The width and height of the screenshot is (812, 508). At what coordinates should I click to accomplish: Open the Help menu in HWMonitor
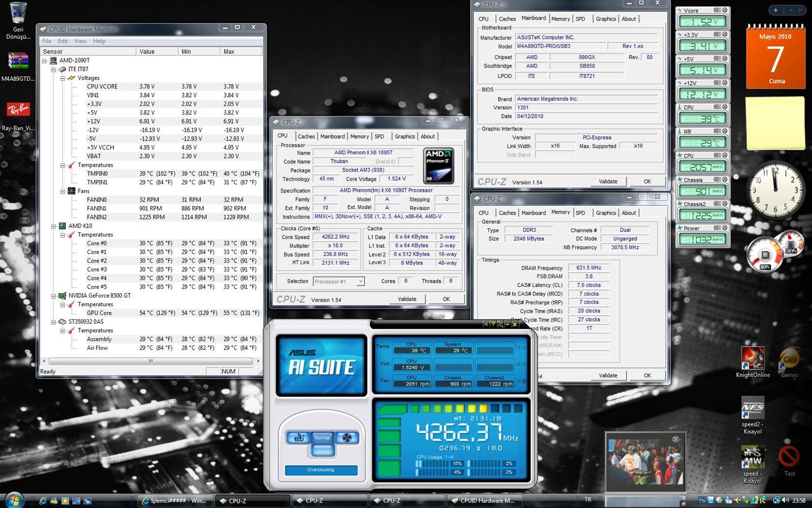pyautogui.click(x=99, y=41)
